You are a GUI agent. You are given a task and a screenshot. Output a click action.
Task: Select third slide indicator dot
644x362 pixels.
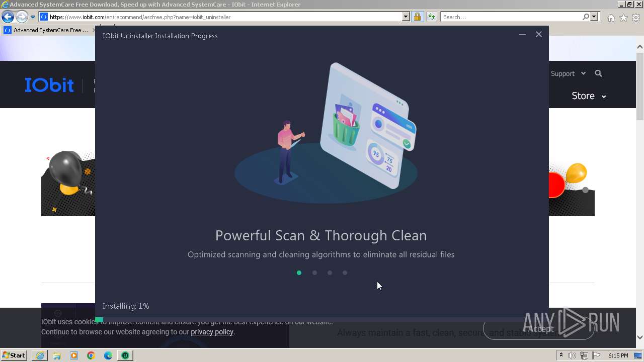[330, 273]
